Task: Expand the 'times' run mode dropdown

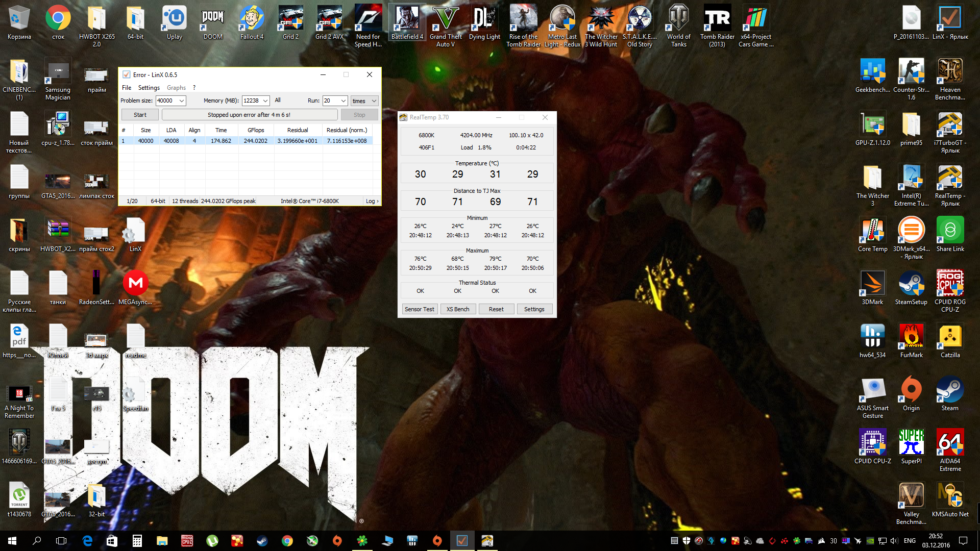Action: click(x=374, y=101)
